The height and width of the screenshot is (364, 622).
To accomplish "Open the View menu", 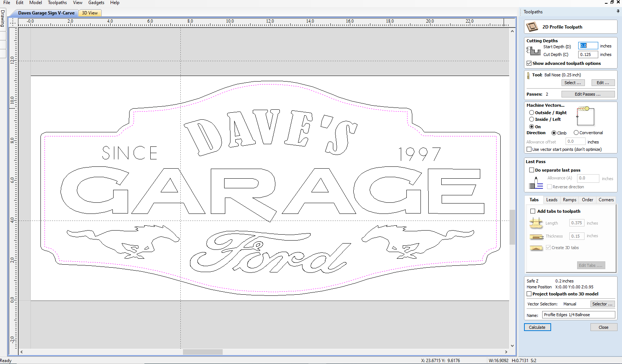I will [x=78, y=3].
